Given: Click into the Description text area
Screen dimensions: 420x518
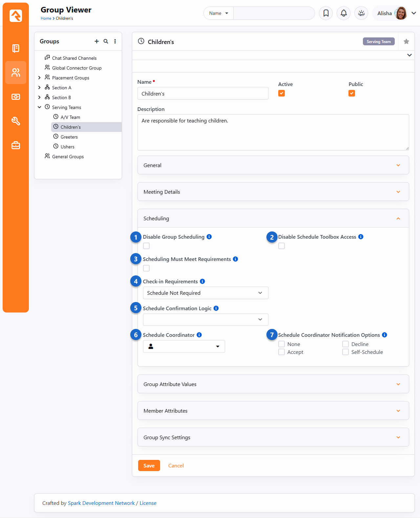Looking at the screenshot, I should (x=273, y=132).
